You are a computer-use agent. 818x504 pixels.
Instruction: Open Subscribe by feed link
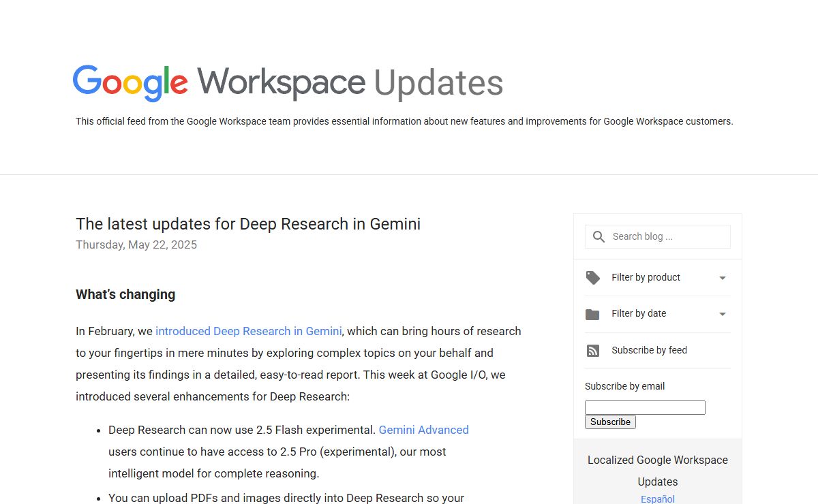(x=649, y=350)
